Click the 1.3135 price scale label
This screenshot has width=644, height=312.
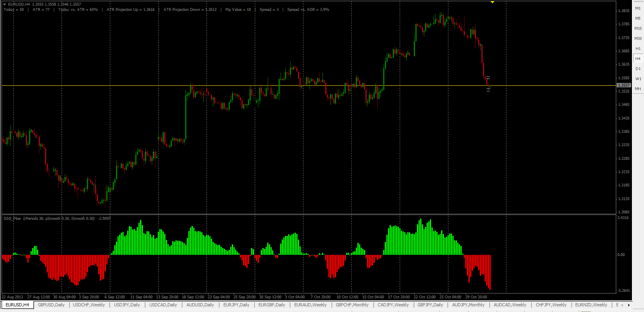624,199
